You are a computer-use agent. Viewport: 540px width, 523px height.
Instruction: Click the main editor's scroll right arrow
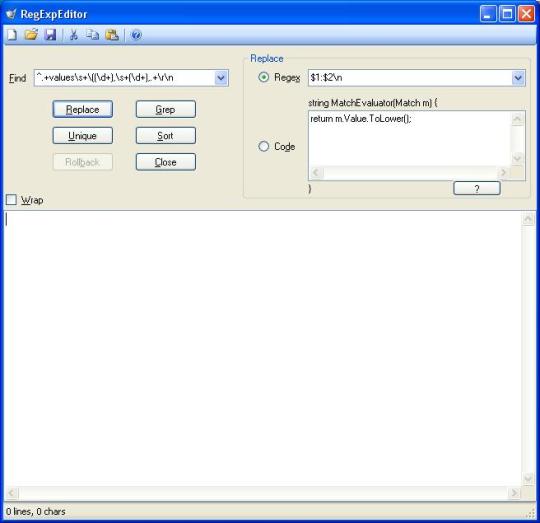pyautogui.click(x=515, y=493)
